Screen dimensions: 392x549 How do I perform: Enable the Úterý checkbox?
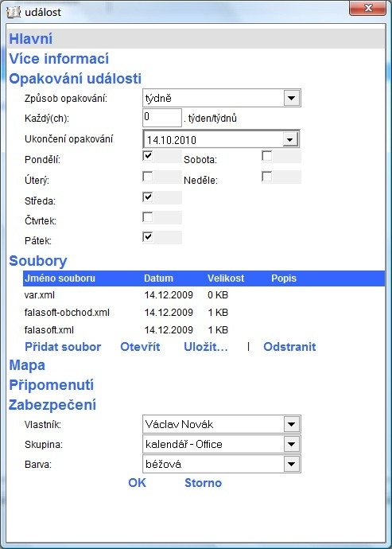tap(148, 177)
